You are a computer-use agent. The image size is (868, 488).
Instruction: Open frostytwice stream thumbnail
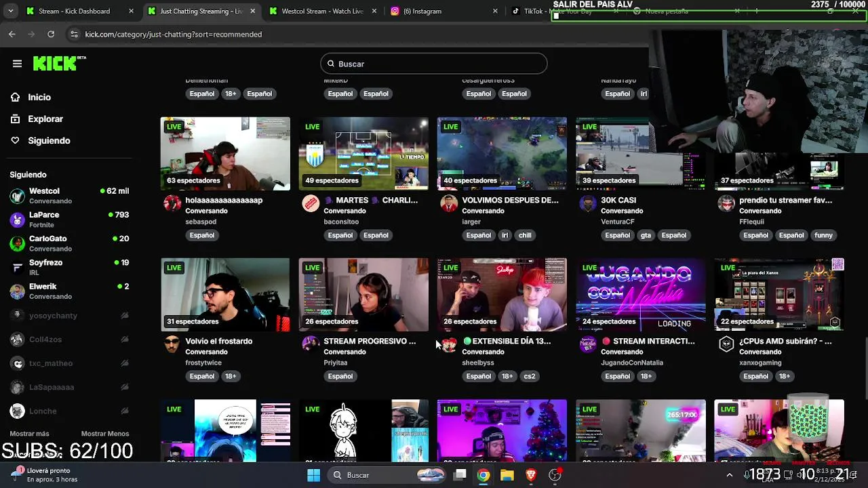click(x=225, y=295)
